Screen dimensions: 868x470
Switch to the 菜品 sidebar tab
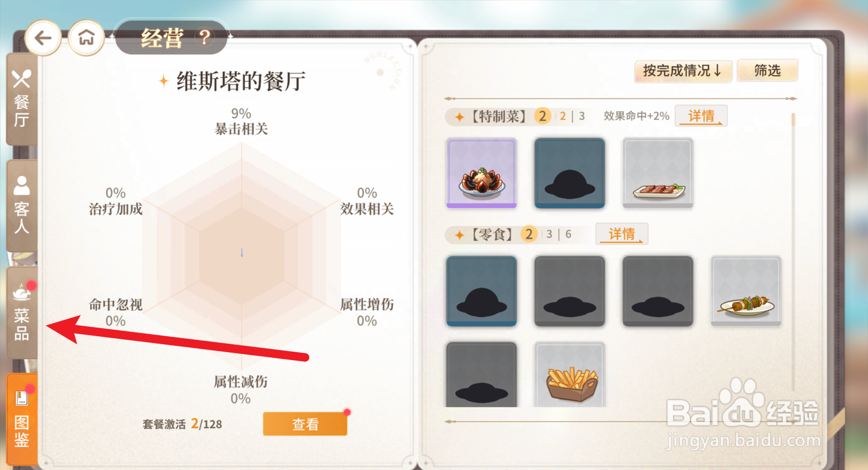point(22,313)
